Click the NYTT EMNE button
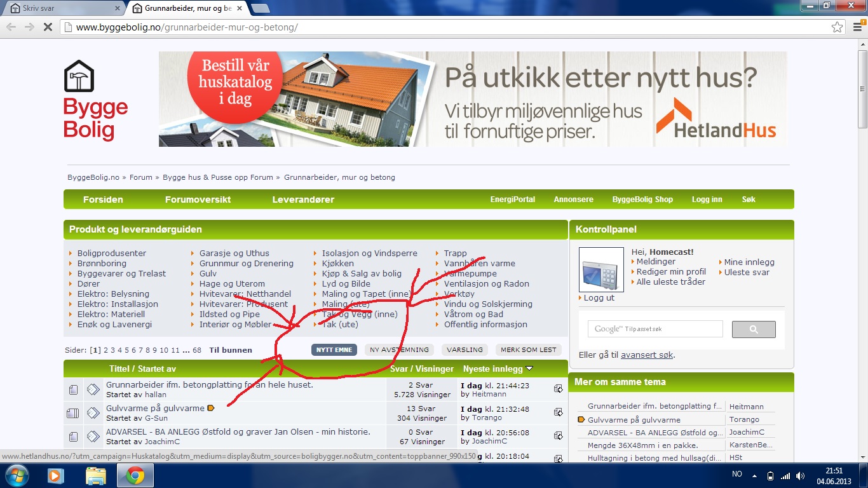 334,349
